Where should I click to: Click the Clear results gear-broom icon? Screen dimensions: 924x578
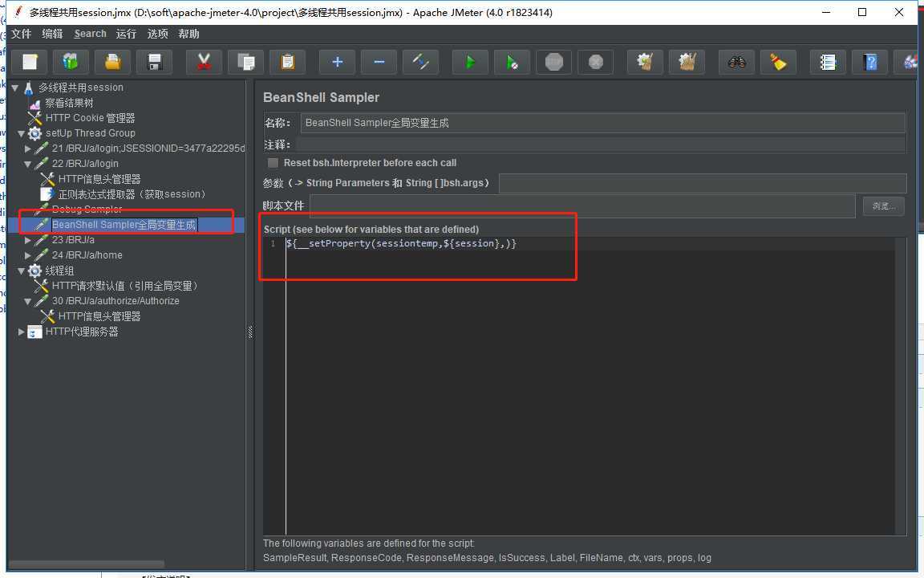coord(645,62)
